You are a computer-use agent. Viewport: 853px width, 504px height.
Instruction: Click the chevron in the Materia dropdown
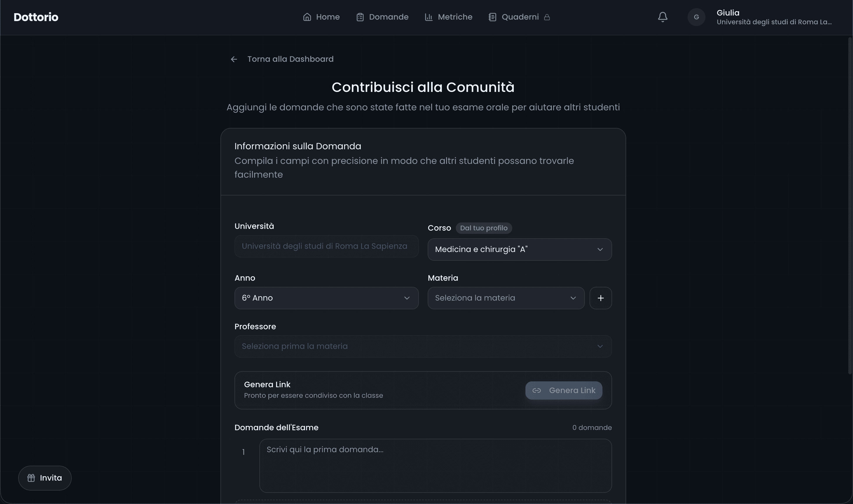(x=573, y=298)
